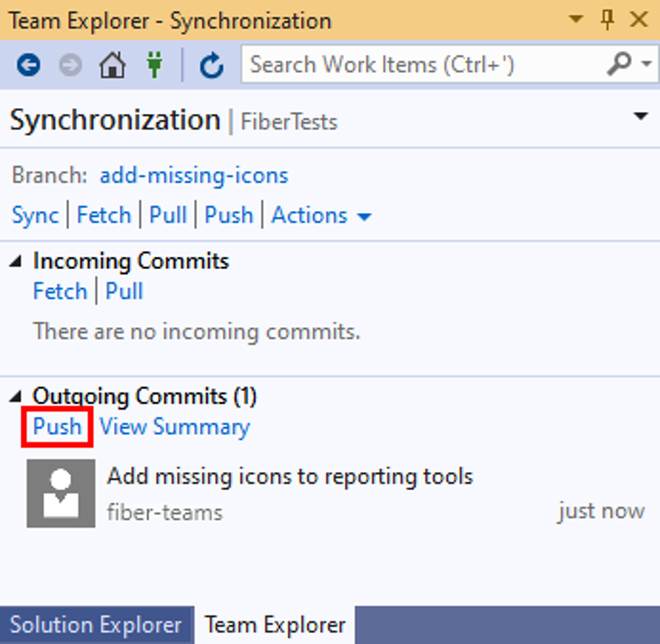Expand the Synchronization page menu arrow
Screen dimensions: 660x644
click(x=641, y=118)
